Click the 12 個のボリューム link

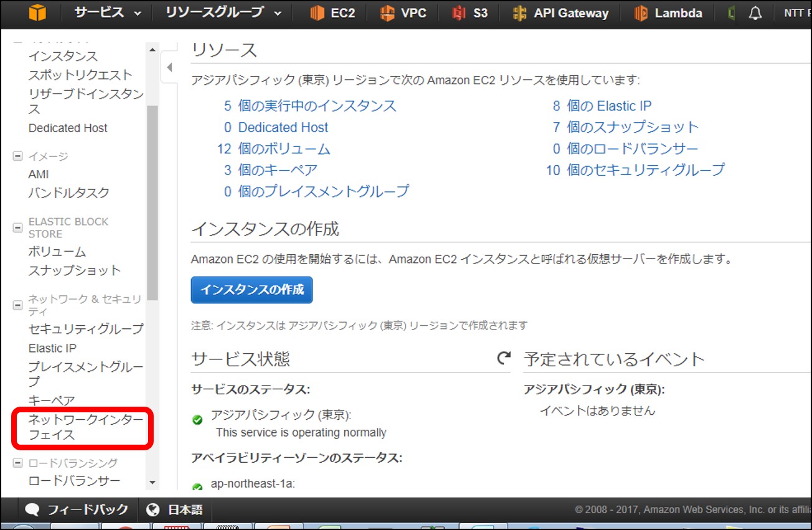[274, 149]
